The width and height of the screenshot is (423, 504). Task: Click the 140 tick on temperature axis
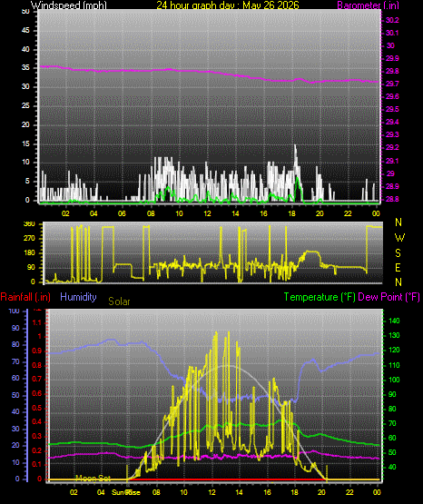point(394,321)
